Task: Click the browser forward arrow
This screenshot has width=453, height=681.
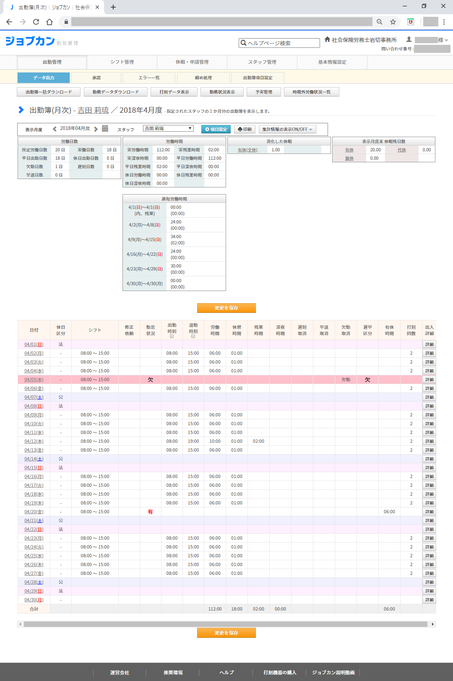Action: (x=23, y=22)
